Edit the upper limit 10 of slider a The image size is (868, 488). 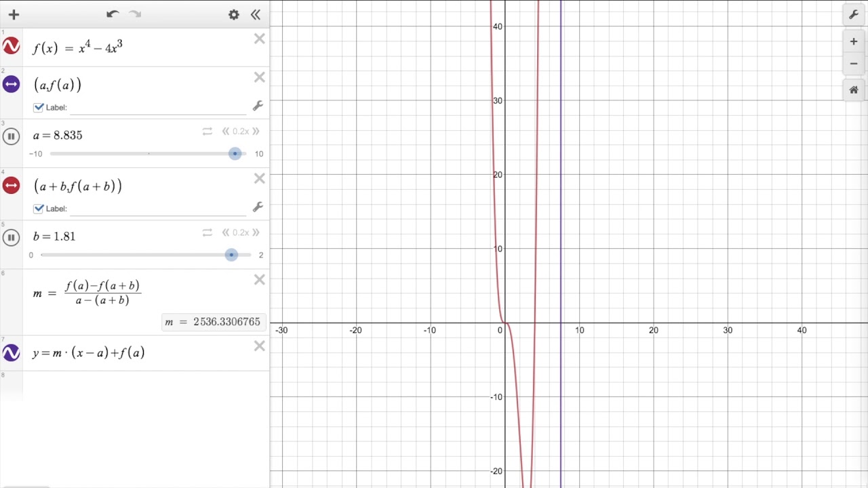tap(259, 154)
